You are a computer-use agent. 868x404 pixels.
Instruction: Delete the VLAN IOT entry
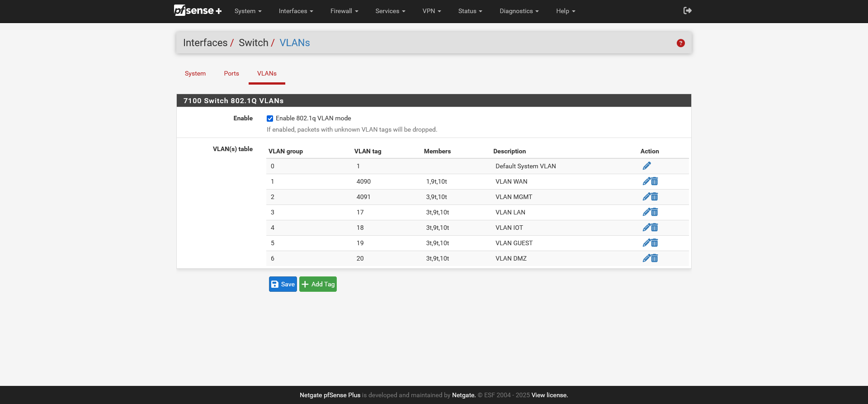655,228
